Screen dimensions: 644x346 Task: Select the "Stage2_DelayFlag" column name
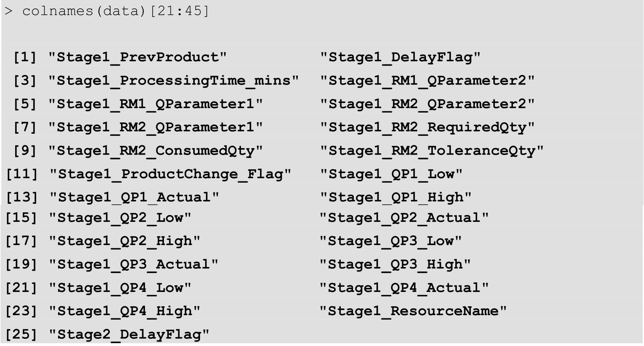[x=129, y=334]
